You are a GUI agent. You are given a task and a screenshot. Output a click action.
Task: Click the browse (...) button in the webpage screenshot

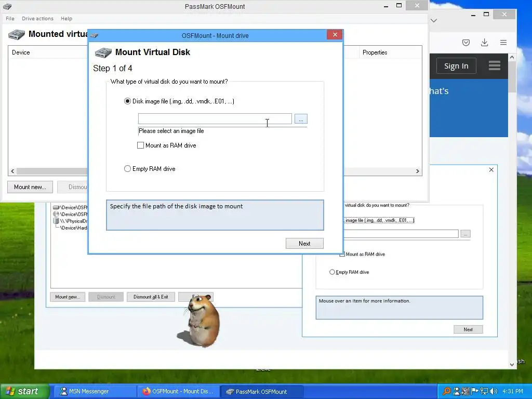coord(465,234)
